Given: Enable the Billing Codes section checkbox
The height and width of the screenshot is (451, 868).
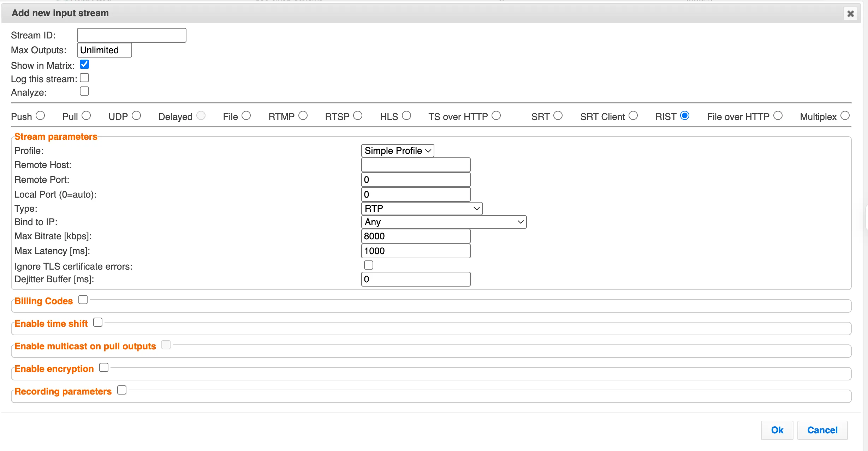Looking at the screenshot, I should click(x=83, y=300).
